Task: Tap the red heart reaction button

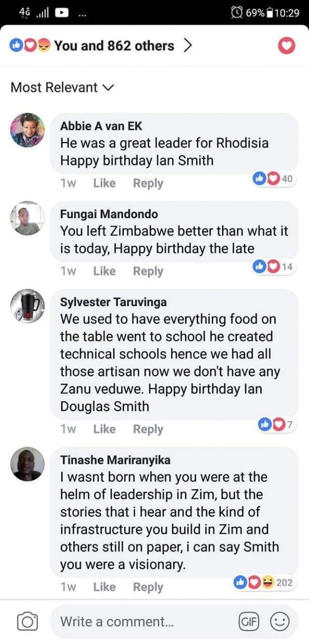Action: click(286, 46)
